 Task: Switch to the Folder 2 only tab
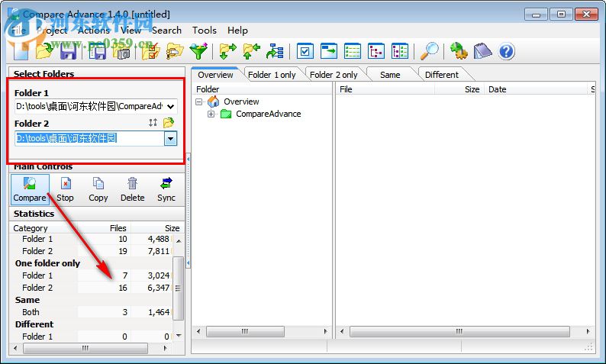pos(334,75)
